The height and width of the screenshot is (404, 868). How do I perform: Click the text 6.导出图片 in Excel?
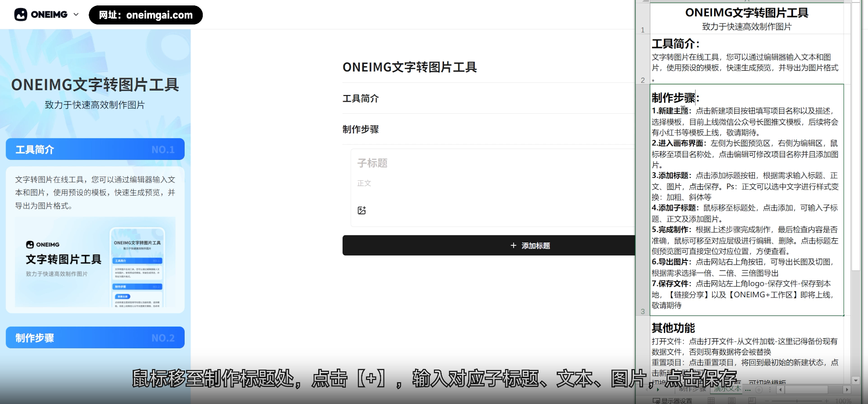672,262
